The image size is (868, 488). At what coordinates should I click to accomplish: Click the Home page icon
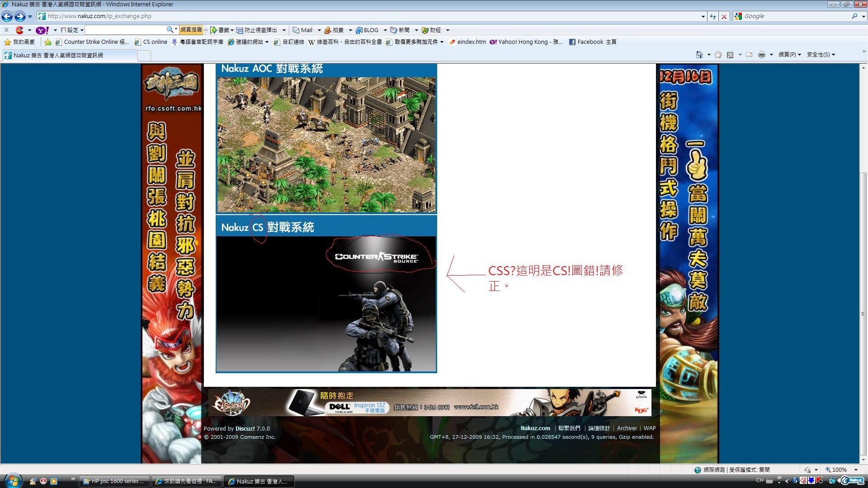click(x=699, y=55)
